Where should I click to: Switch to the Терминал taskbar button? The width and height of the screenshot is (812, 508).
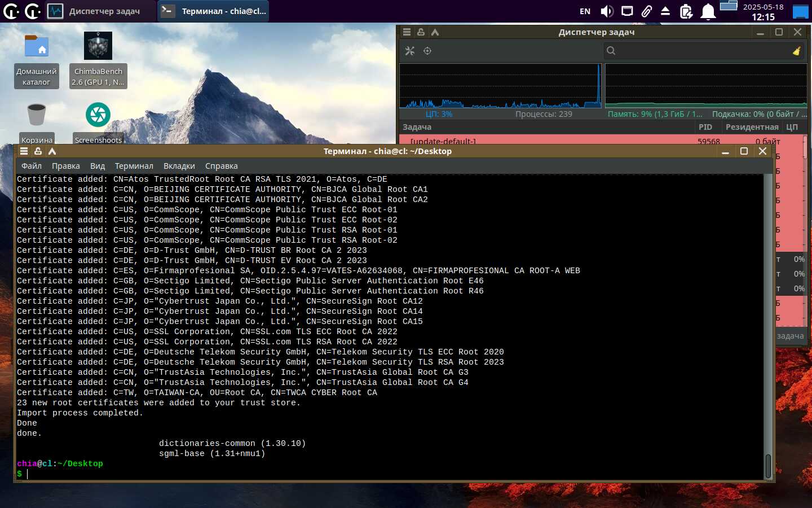pyautogui.click(x=214, y=11)
